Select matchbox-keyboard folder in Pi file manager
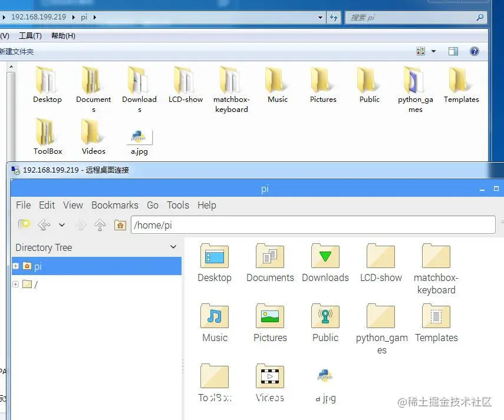 pyautogui.click(x=436, y=269)
